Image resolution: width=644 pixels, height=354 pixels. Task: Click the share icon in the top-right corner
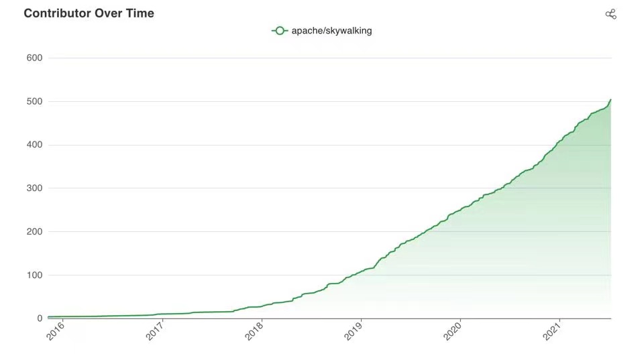[x=610, y=14]
